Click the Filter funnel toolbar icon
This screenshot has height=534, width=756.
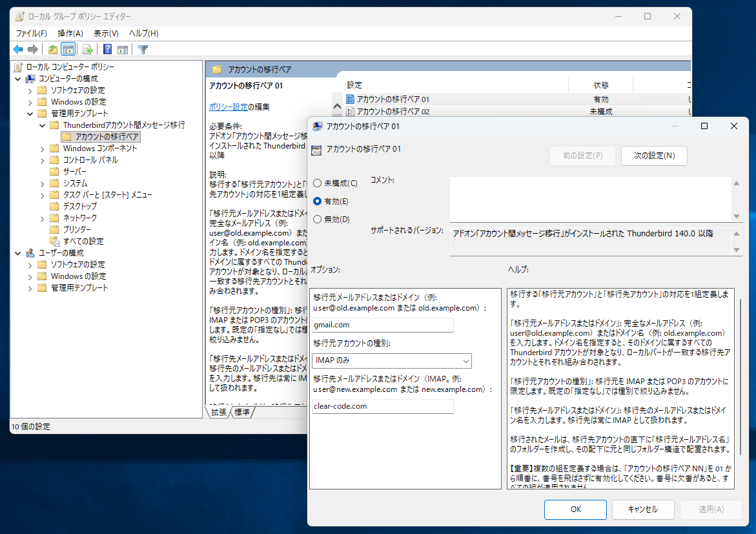(143, 49)
